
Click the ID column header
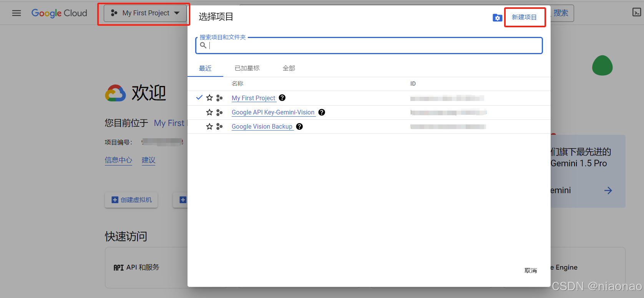click(x=413, y=84)
